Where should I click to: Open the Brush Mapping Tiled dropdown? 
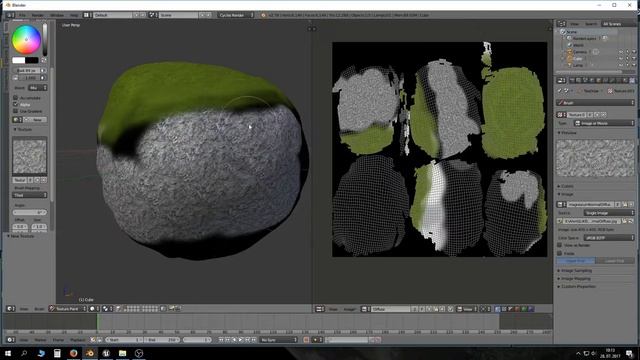(x=29, y=195)
